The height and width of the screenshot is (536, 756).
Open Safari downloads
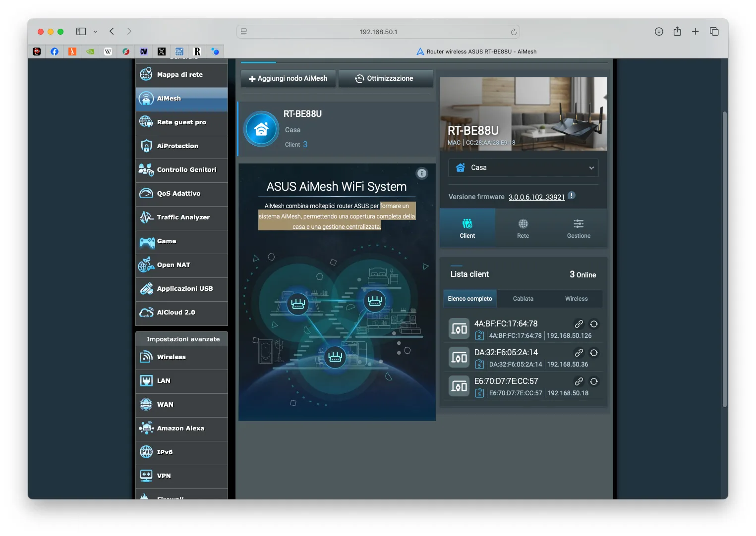click(x=659, y=32)
